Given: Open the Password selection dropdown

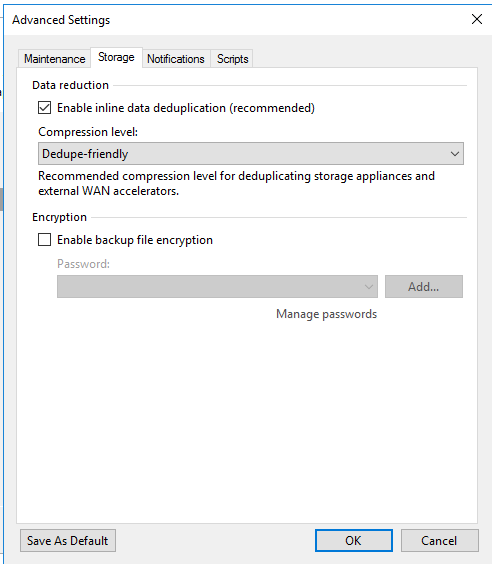Looking at the screenshot, I should coord(217,286).
